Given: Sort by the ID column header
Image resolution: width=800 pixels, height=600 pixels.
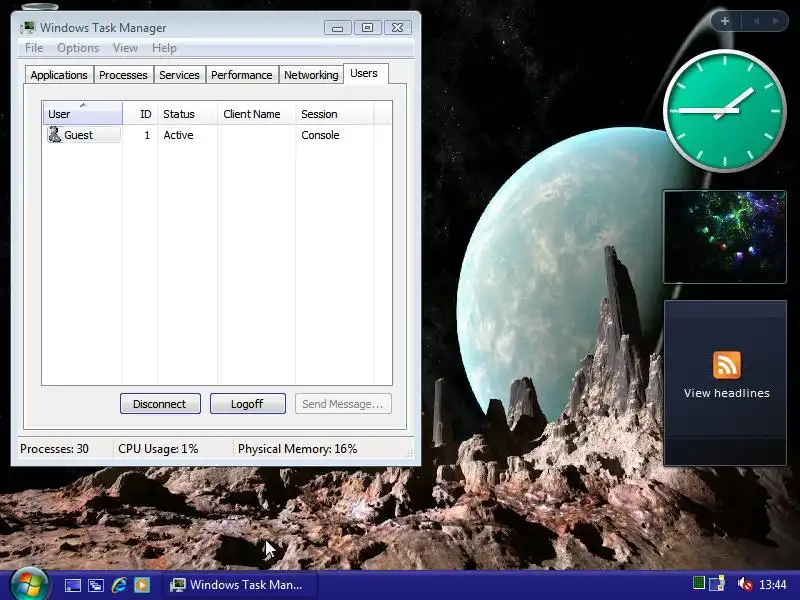Looking at the screenshot, I should pyautogui.click(x=140, y=113).
